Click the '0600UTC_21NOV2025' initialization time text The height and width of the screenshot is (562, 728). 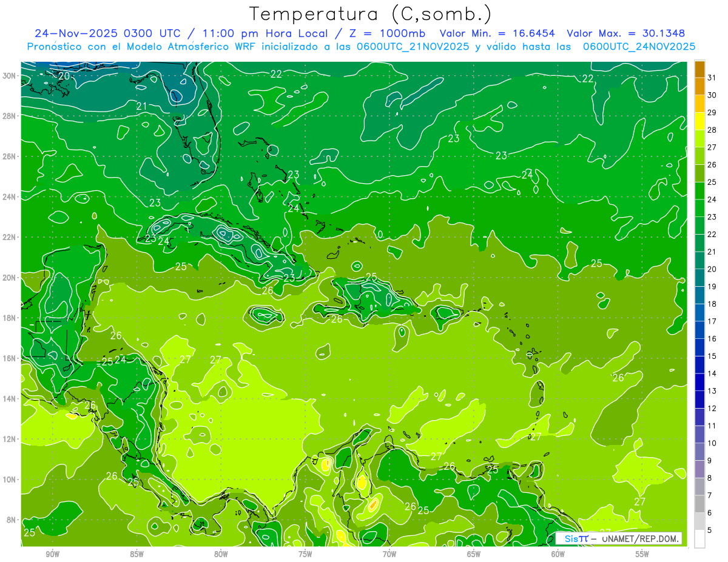[414, 47]
